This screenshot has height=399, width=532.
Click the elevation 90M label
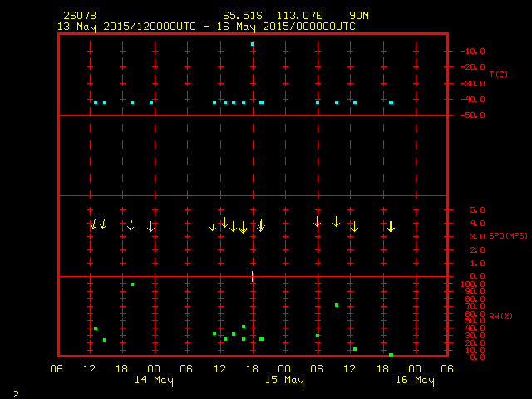coord(360,16)
